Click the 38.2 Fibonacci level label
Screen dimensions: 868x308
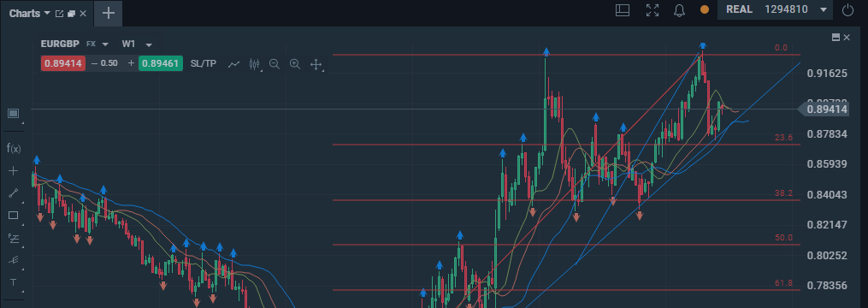(x=784, y=192)
